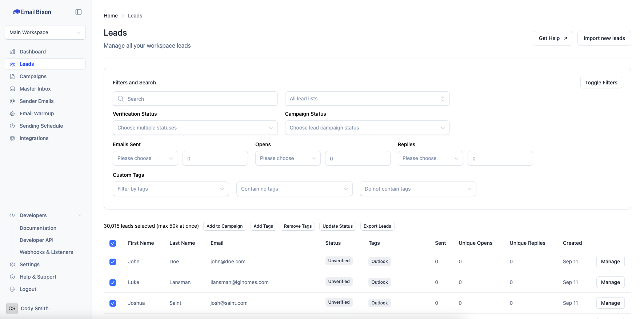Click the Logout arrow icon
Viewport: 644px width, 319px height.
pos(12,289)
